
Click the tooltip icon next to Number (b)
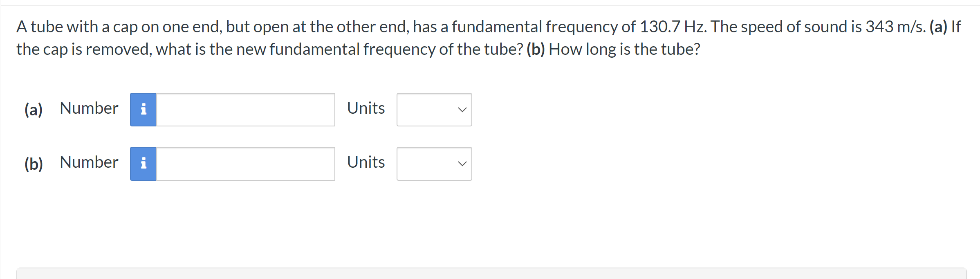coord(143,163)
